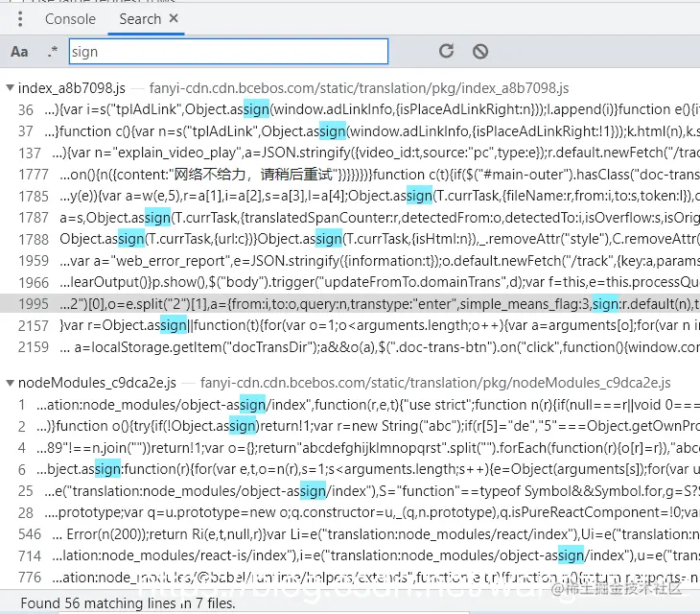Click 'Found 56 matching lines in 7 files' status
Screen dimensions: 700x614
click(128, 603)
